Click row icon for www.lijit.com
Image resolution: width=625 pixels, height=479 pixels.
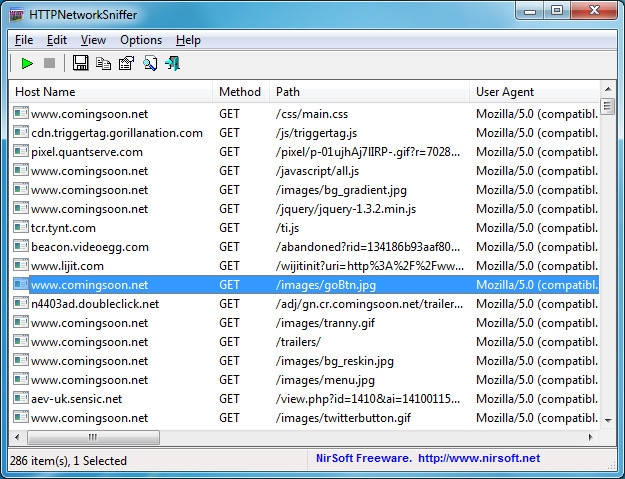[x=21, y=265]
